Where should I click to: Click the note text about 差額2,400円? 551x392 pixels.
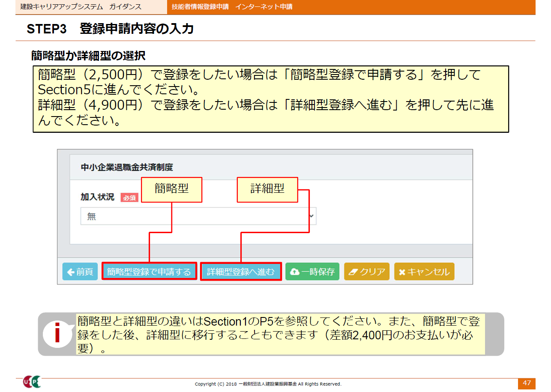pyautogui.click(x=281, y=335)
